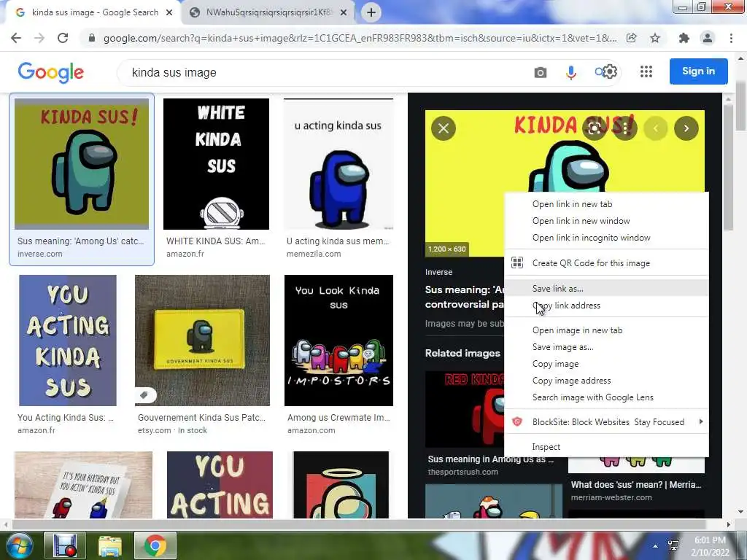Open the 'KINDA SUS!' teal crewmate thumbnail

[x=82, y=164]
